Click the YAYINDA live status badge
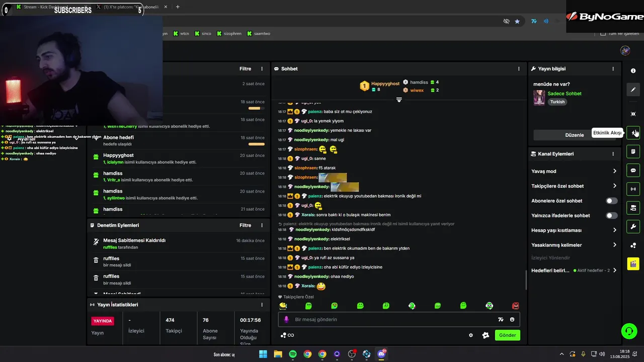 (x=103, y=321)
